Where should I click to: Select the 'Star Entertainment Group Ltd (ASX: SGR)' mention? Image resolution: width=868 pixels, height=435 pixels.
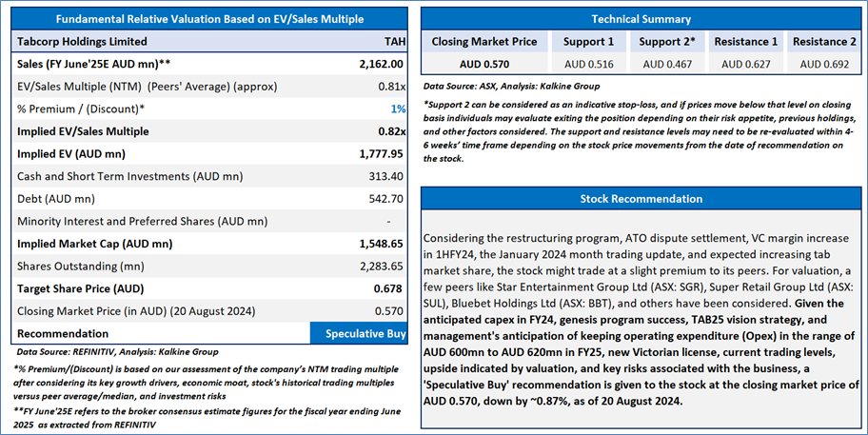[x=600, y=287]
